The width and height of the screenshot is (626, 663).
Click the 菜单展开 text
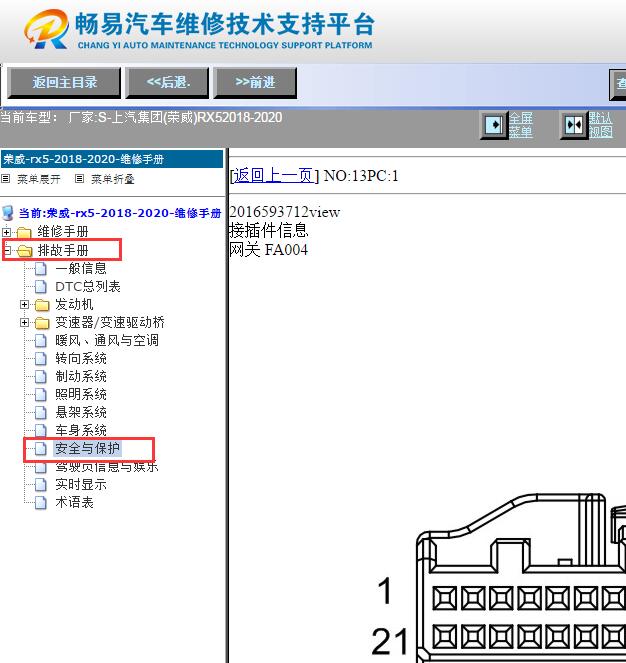pos(39,179)
